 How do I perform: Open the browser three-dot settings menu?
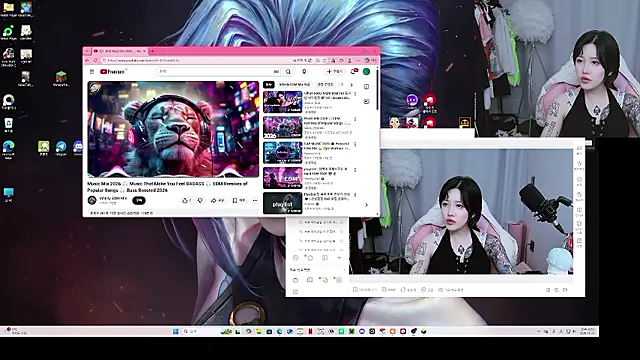tap(358, 60)
